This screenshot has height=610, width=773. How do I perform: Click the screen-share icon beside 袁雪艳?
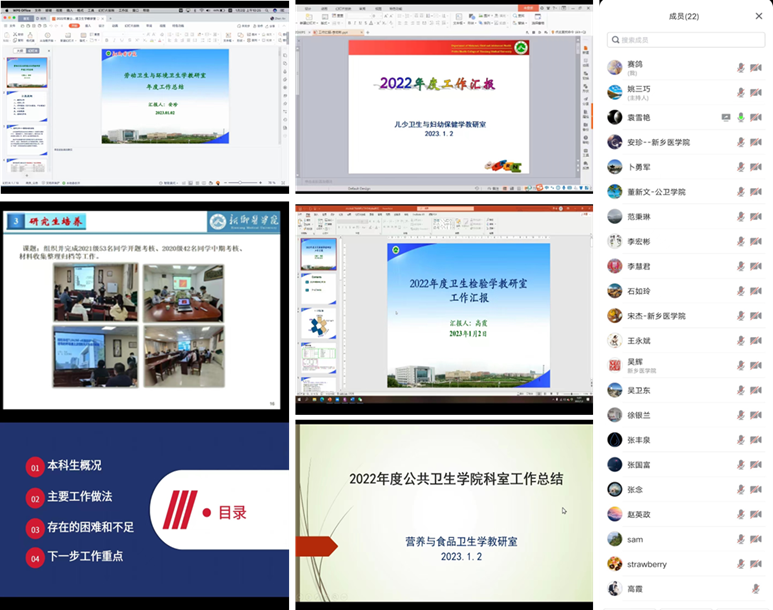pos(726,118)
